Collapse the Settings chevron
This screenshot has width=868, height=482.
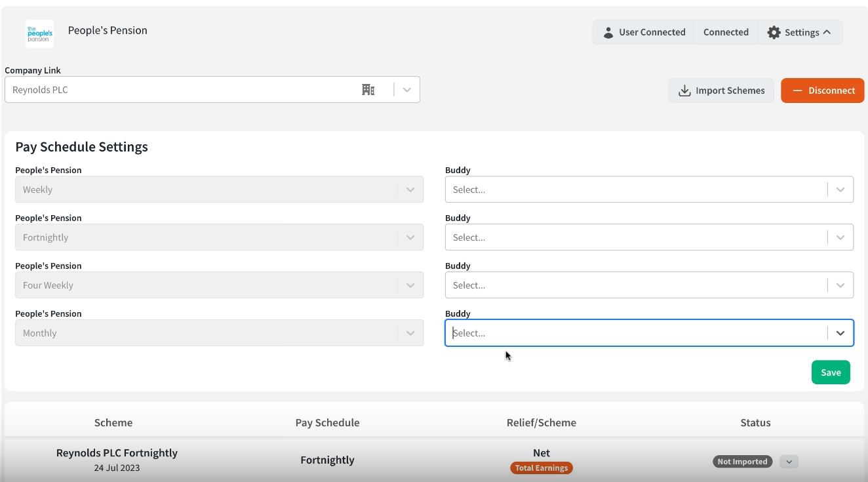(827, 32)
